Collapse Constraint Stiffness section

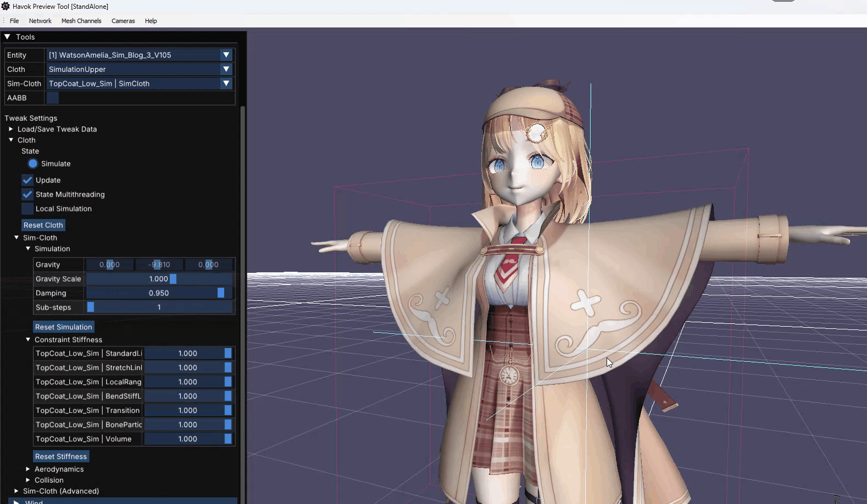[28, 340]
